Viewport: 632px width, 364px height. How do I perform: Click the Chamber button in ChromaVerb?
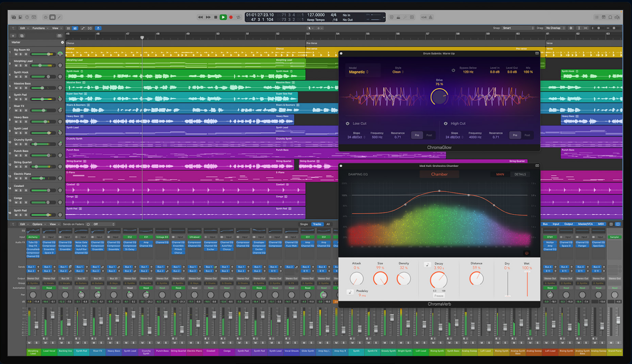click(x=439, y=174)
